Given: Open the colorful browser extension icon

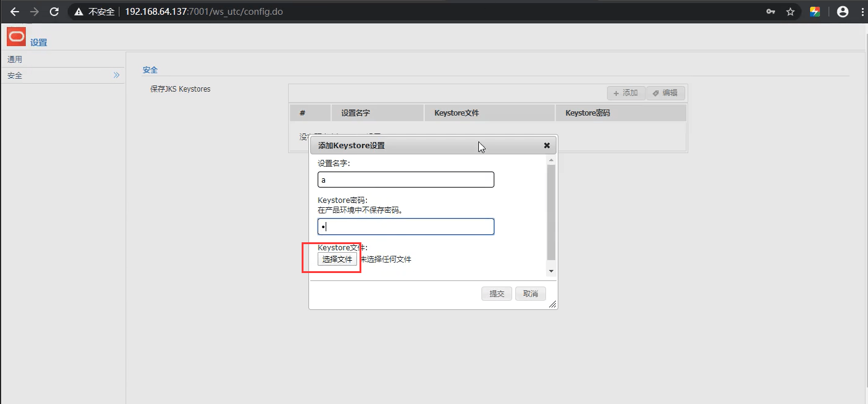Looking at the screenshot, I should (815, 12).
